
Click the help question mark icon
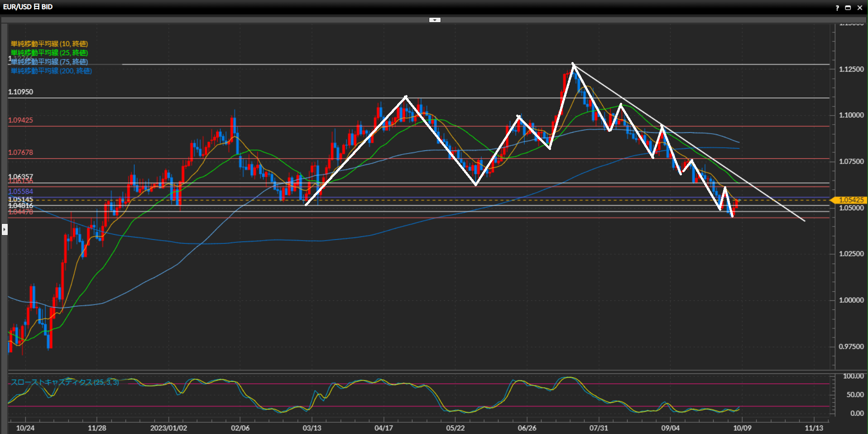pos(837,8)
